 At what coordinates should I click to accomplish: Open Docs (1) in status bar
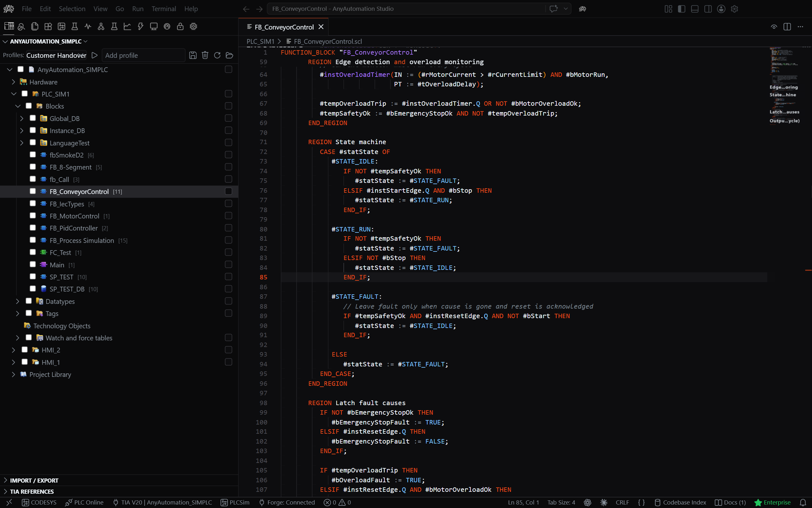pyautogui.click(x=730, y=502)
